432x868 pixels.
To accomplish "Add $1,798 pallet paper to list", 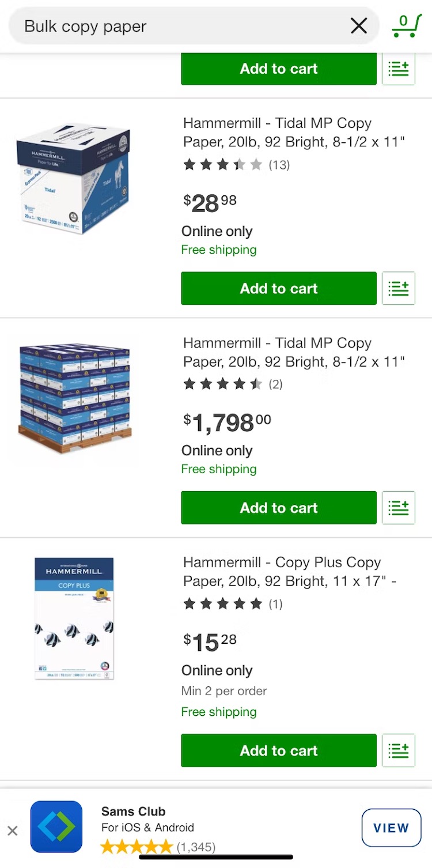I will pyautogui.click(x=399, y=508).
